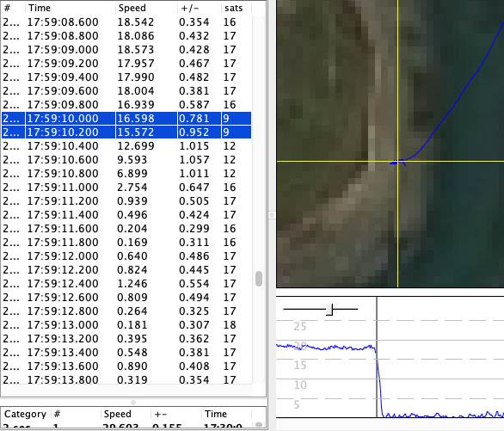504x431 pixels.
Task: Click the accuracy value 1.057
Action: 194,160
